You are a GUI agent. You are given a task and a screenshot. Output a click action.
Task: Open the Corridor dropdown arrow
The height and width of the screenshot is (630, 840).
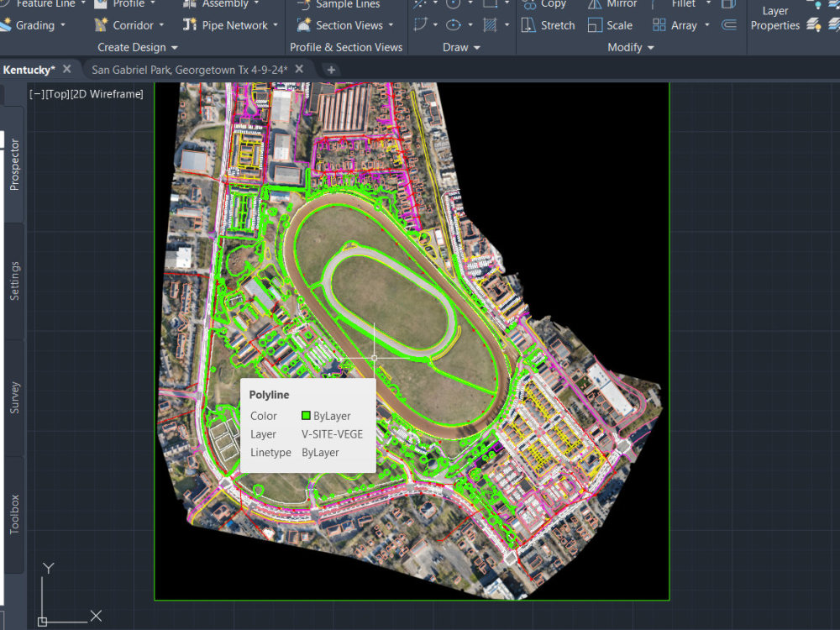[x=161, y=24]
